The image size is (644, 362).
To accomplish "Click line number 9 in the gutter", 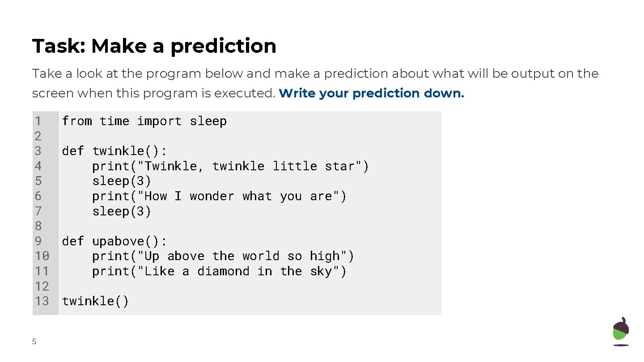I will (38, 241).
